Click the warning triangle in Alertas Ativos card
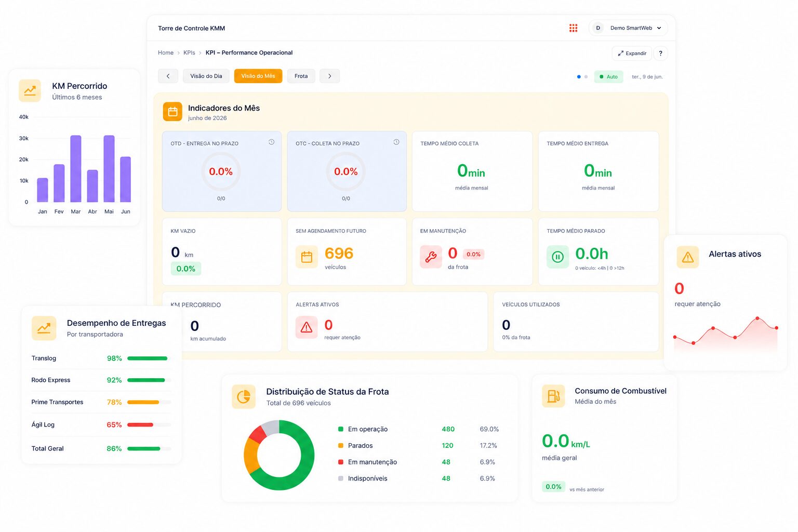Viewport: 798px width, 532px height. 307,327
